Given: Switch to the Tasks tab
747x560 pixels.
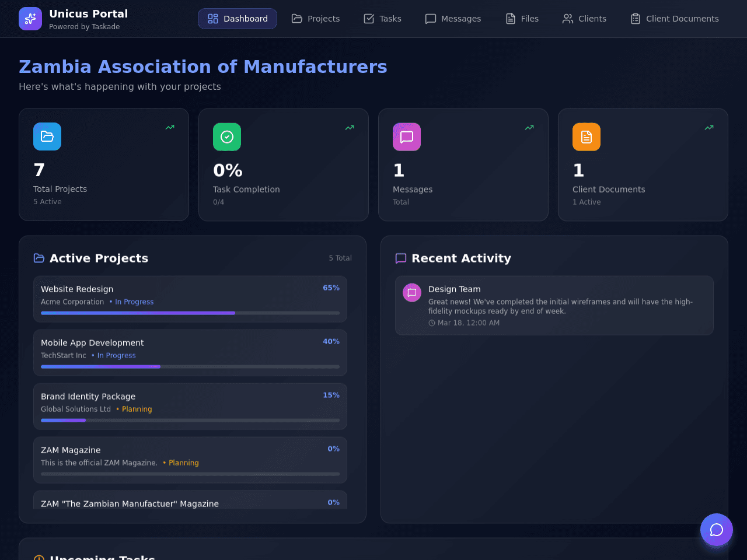Looking at the screenshot, I should (x=382, y=19).
